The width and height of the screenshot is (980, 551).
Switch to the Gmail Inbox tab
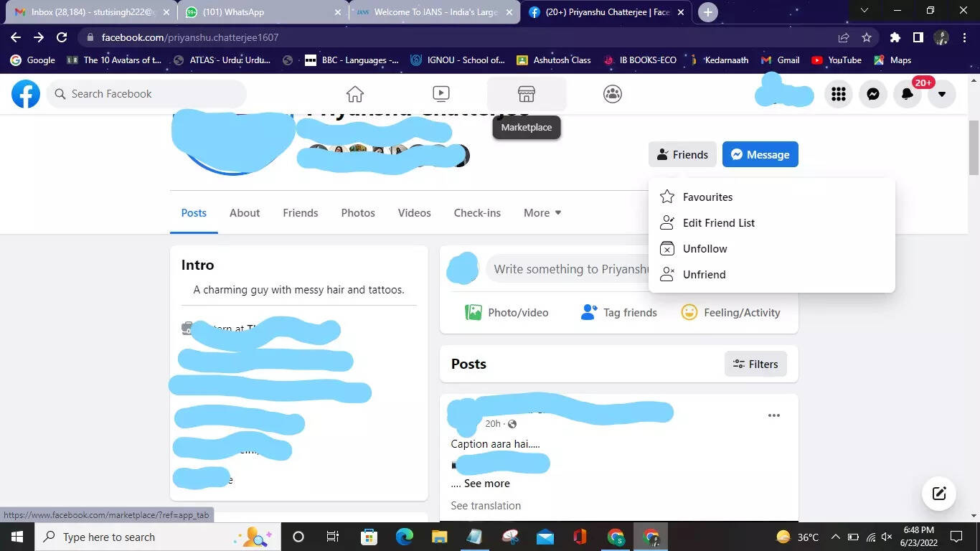[92, 12]
